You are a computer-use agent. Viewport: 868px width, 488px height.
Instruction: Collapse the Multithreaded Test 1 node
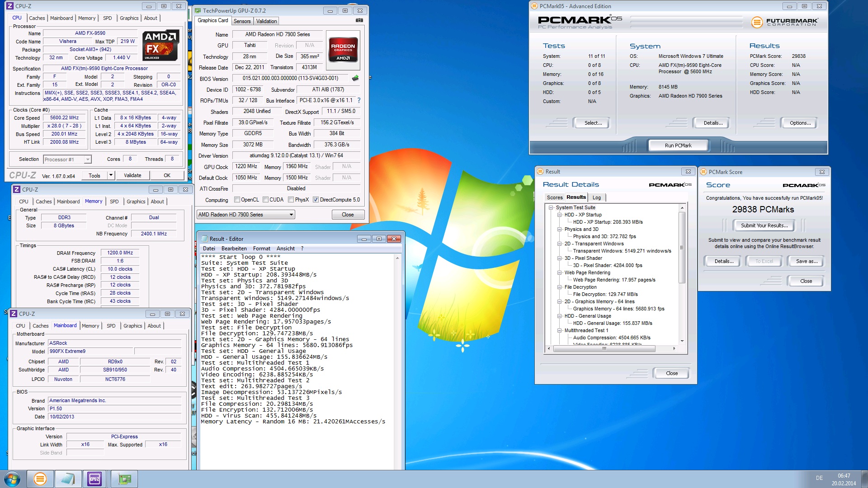coord(560,330)
